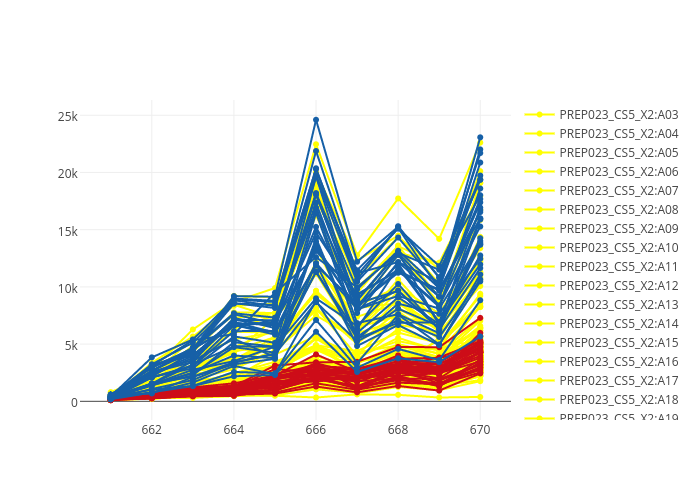The image size is (700, 500).
Task: Click yellow marker icon beside A12 legend entry
Action: (540, 286)
